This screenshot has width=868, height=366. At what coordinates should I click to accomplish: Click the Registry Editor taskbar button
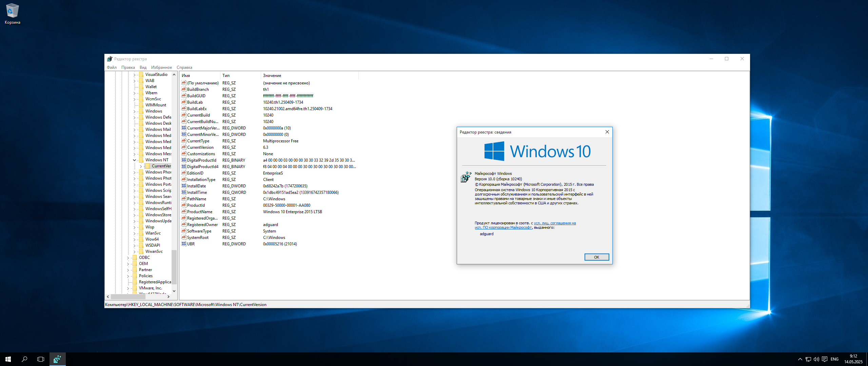click(x=57, y=359)
